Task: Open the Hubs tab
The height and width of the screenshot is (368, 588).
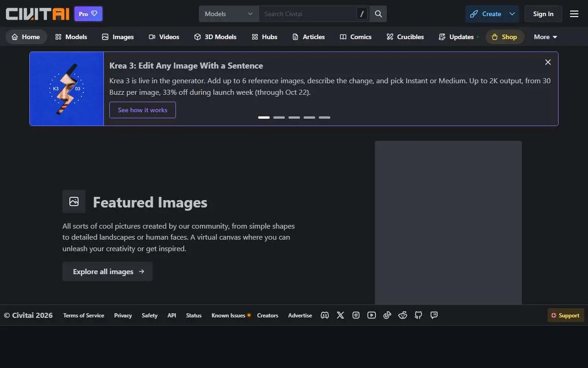Action: point(265,37)
